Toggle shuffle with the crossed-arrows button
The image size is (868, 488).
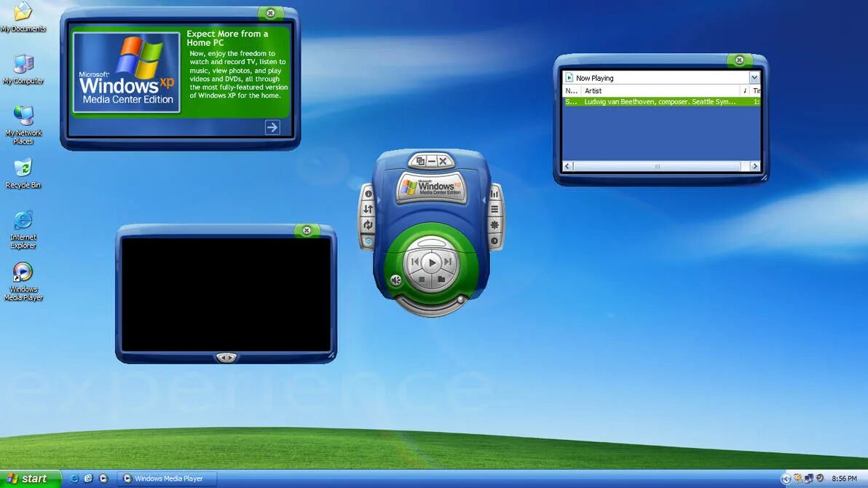(x=368, y=209)
